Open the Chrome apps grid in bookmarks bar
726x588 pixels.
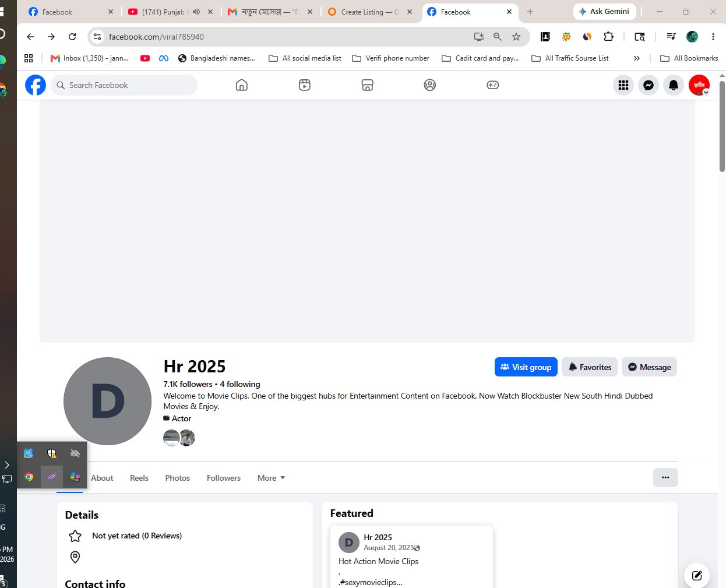(29, 58)
